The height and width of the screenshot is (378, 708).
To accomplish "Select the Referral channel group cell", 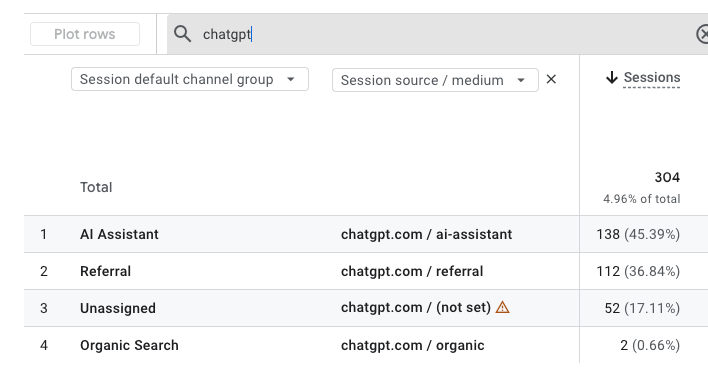I will [105, 271].
